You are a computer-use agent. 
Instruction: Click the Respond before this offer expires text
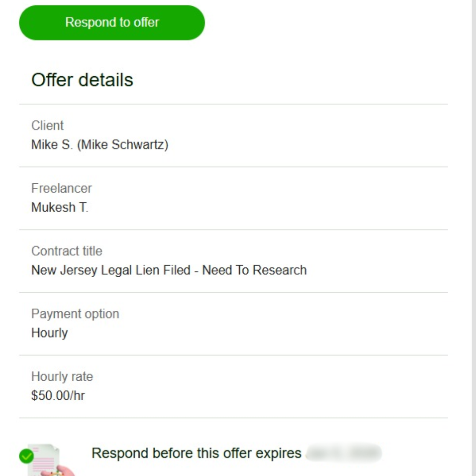(x=196, y=453)
